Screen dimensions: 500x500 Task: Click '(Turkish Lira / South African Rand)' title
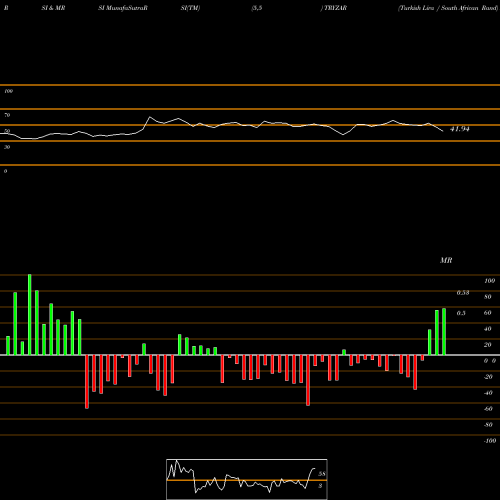point(448,8)
